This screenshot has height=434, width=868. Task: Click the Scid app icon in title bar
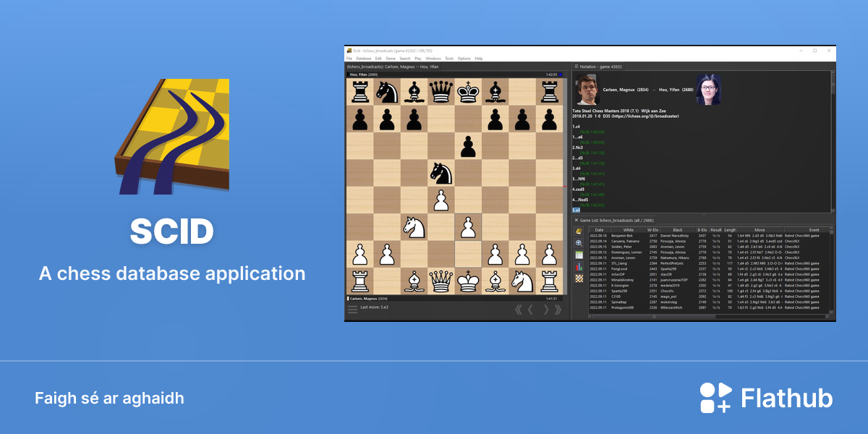(x=349, y=51)
